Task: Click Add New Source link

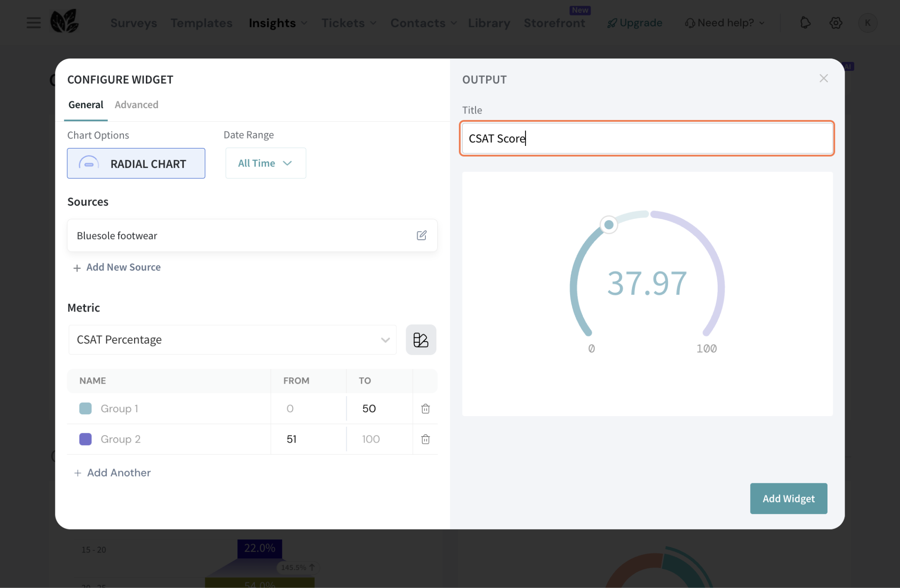Action: [x=117, y=267]
